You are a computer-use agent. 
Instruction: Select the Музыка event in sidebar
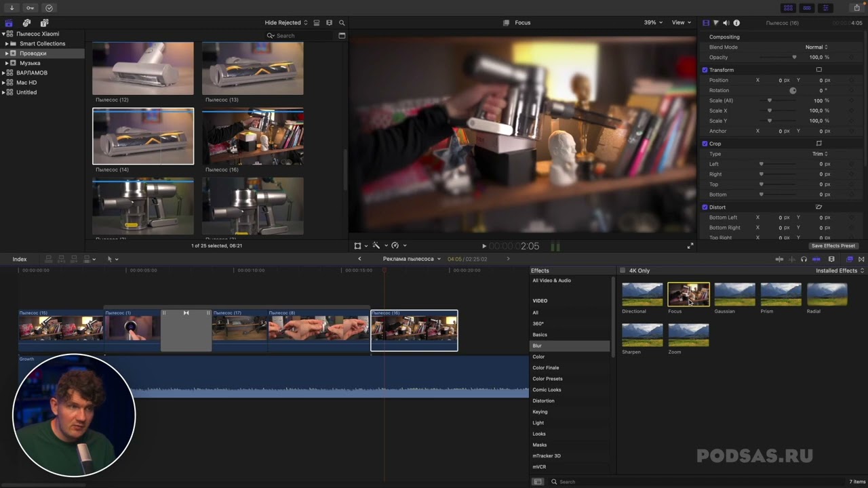(30, 63)
